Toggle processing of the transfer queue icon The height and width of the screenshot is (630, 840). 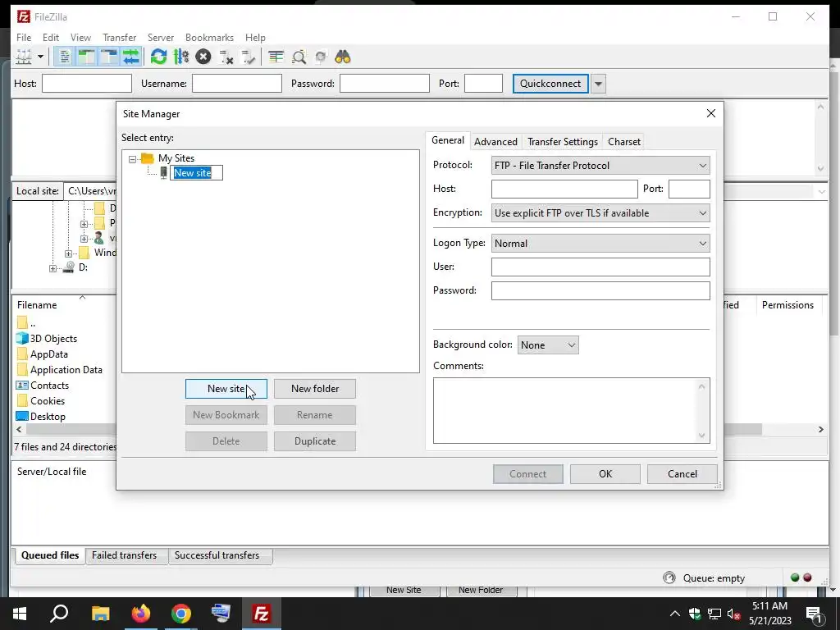pos(181,57)
